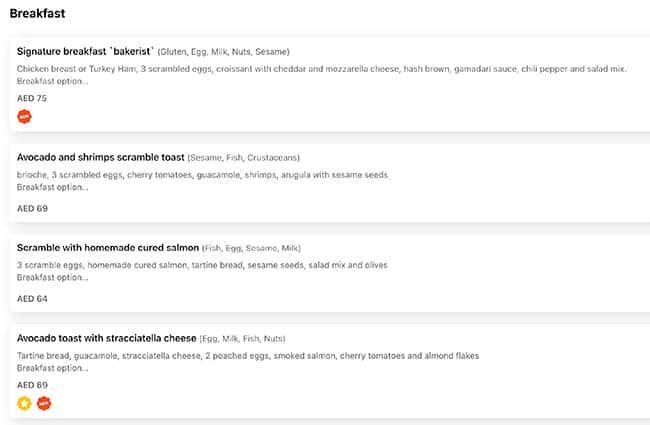Click the AED 75 price
The width and height of the screenshot is (650, 425).
click(32, 98)
